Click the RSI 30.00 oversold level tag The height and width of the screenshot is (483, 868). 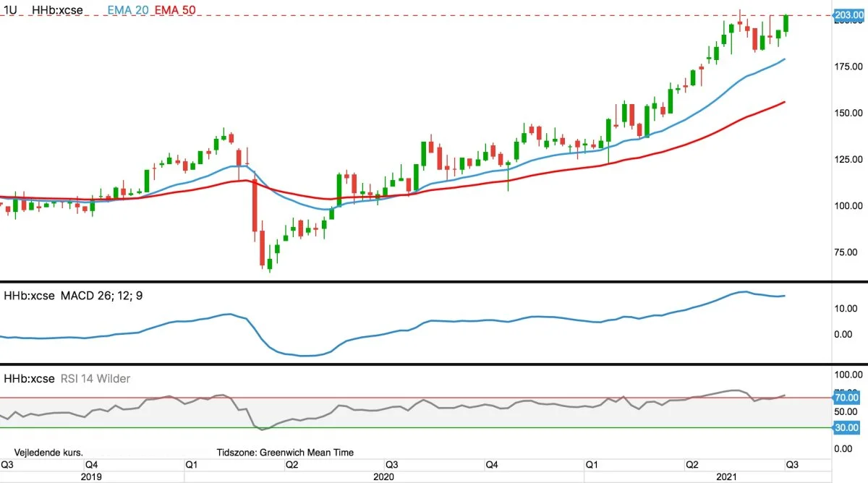click(x=846, y=427)
